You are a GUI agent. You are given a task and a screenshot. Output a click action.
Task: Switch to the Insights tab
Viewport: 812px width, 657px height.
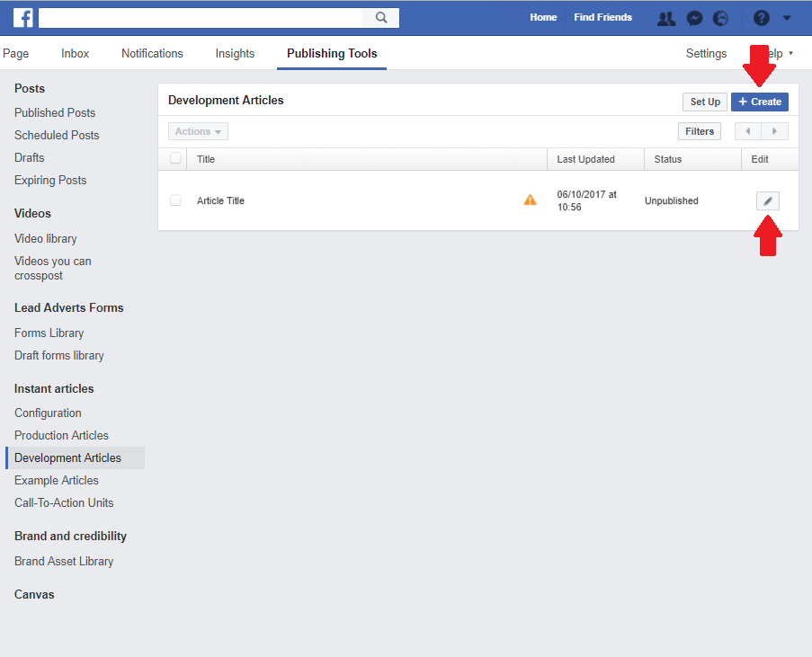coord(235,53)
